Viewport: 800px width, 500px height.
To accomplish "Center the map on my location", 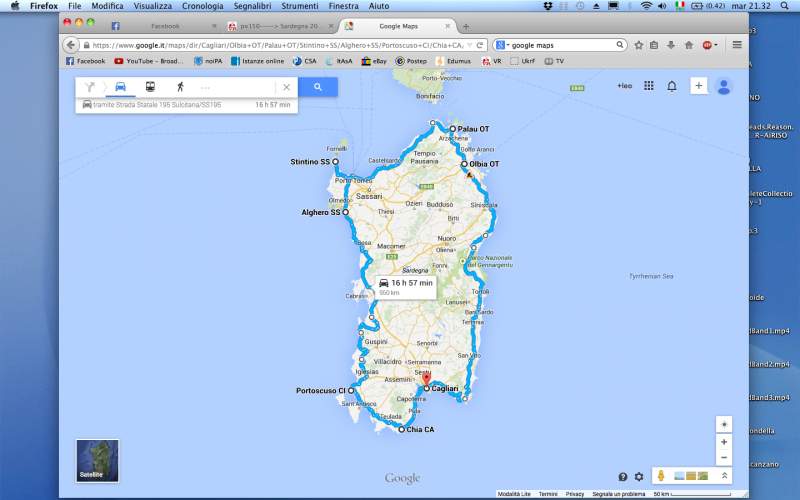I will tap(723, 424).
